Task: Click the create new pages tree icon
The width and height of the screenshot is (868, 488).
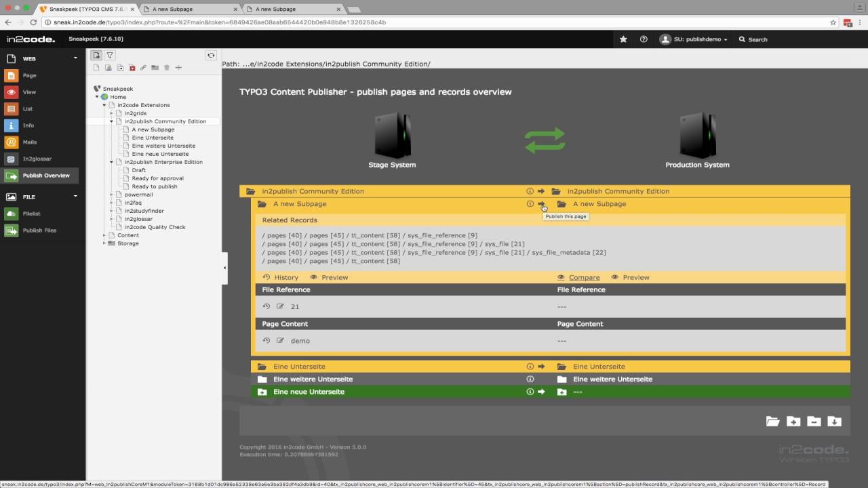Action: click(x=97, y=56)
